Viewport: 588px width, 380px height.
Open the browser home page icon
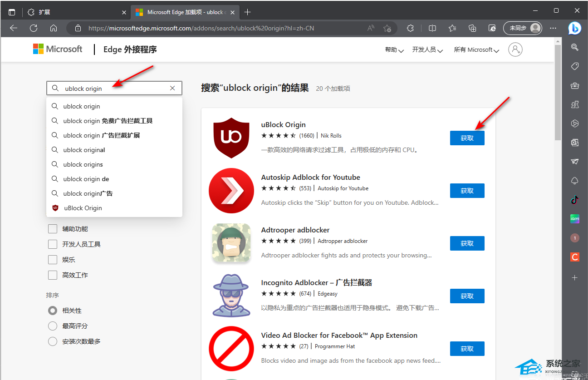(54, 28)
